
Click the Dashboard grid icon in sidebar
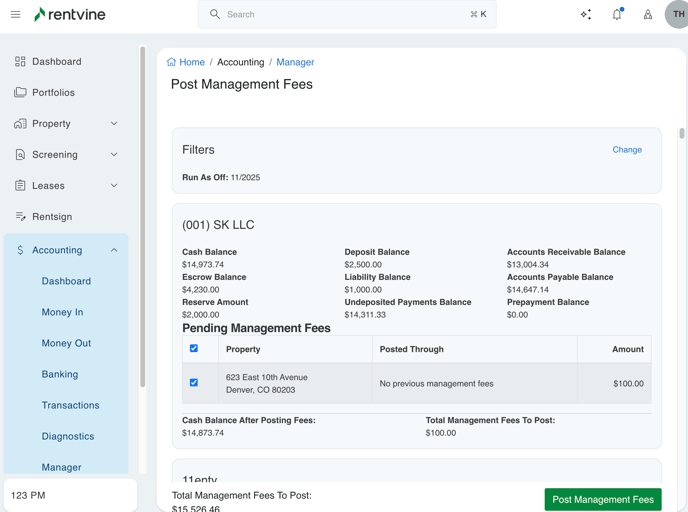[x=20, y=62]
